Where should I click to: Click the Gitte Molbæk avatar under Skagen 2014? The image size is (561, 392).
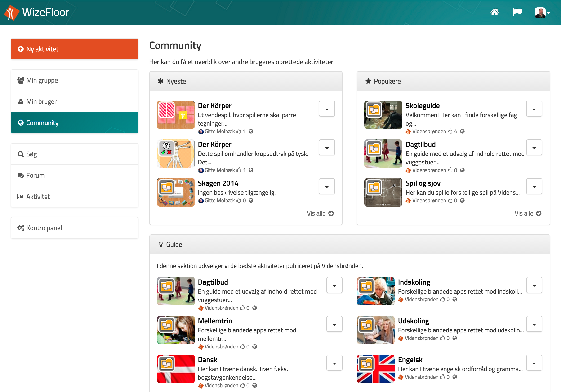(x=201, y=201)
